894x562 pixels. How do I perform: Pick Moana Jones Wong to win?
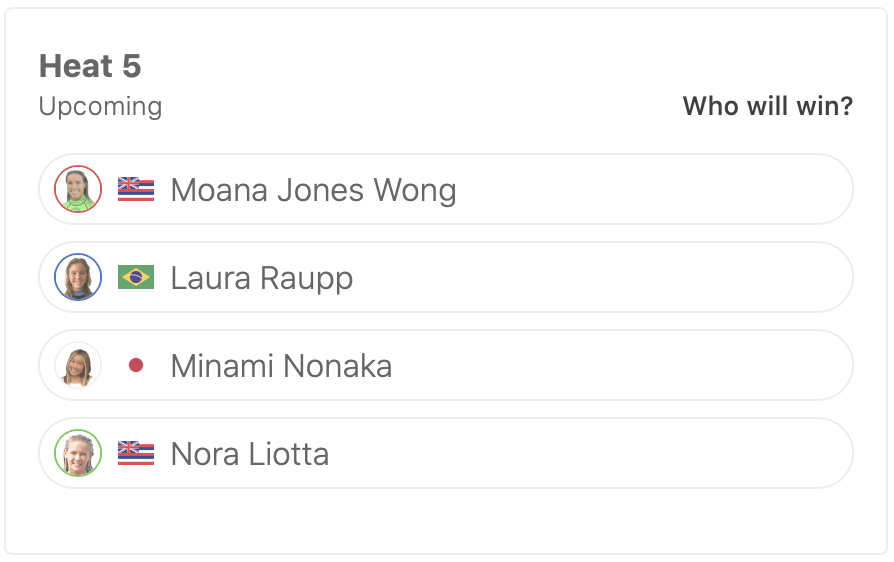click(650, 190)
